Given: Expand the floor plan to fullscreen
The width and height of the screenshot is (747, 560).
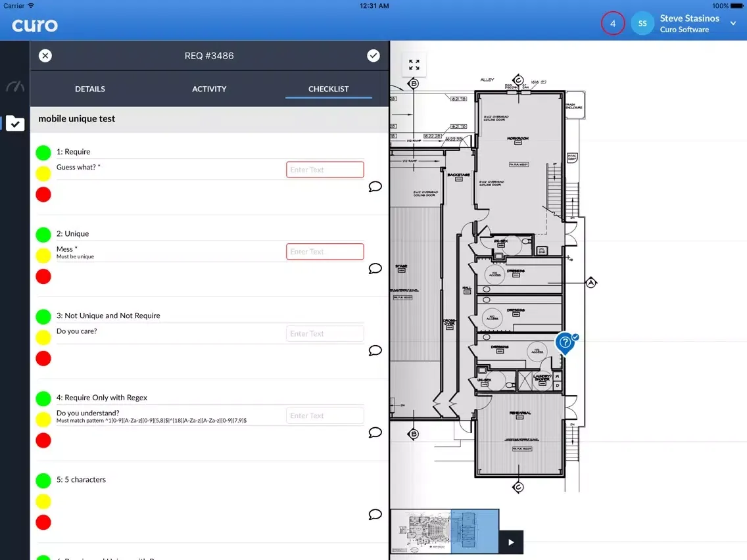Looking at the screenshot, I should (414, 65).
